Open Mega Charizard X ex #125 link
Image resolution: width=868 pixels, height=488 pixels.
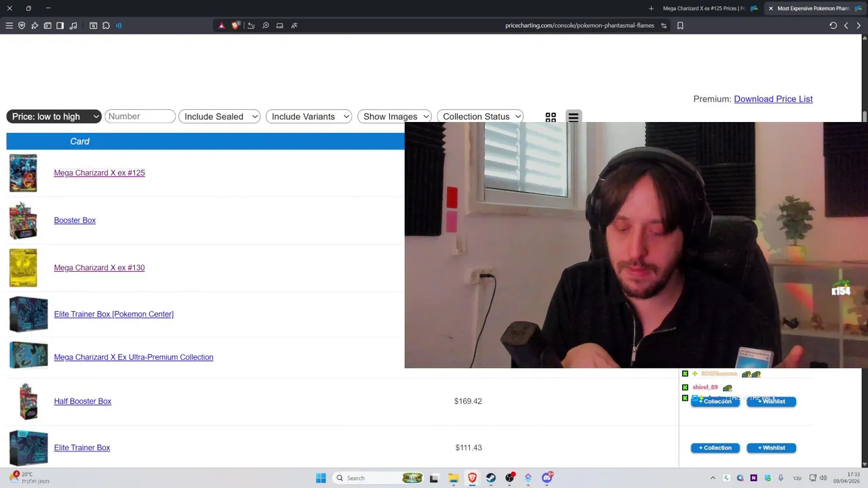coord(99,173)
